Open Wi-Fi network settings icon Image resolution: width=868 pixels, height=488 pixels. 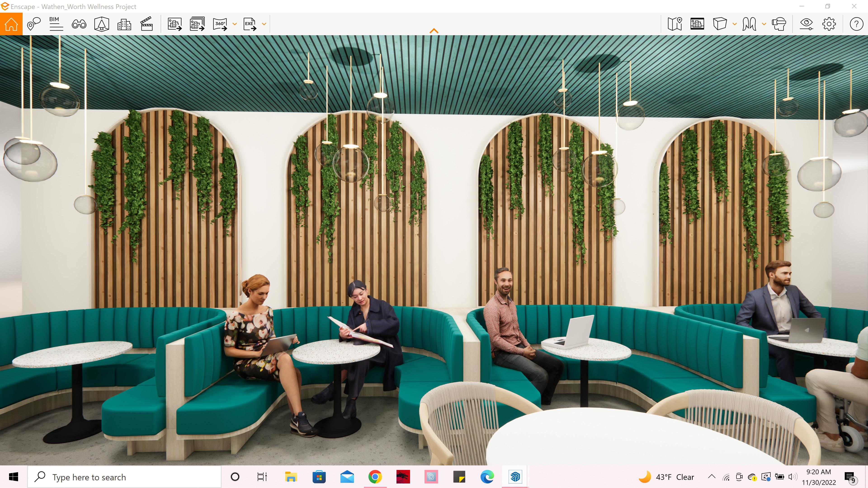726,477
